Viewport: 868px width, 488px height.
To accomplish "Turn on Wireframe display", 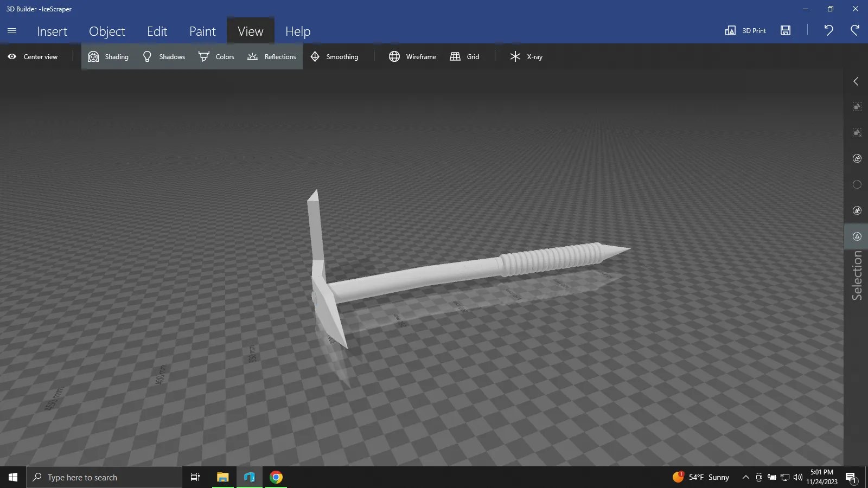I will [x=412, y=56].
